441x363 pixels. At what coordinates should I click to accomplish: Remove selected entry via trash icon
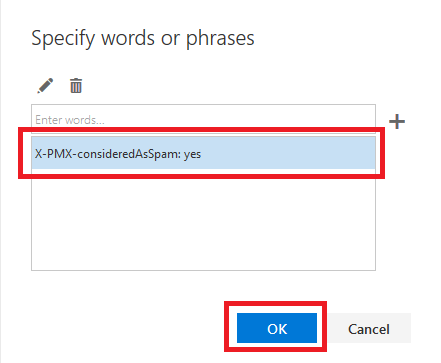76,86
